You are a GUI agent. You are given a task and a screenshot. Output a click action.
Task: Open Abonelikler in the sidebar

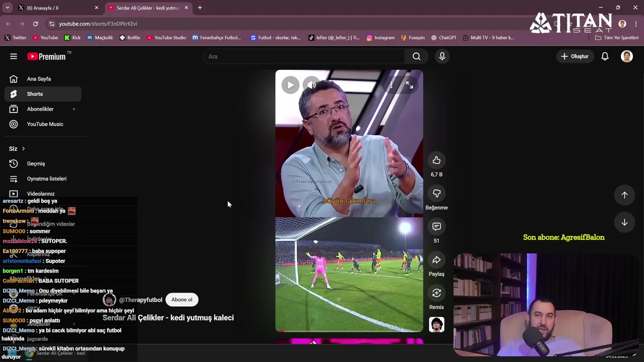(x=43, y=109)
